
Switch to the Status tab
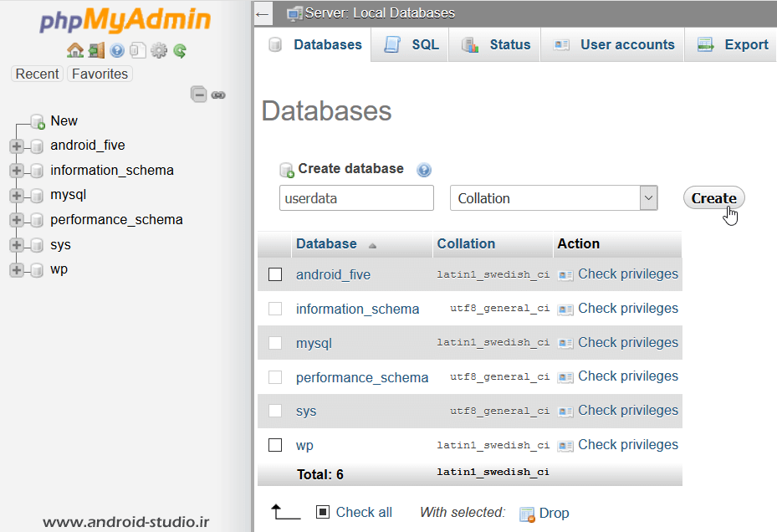495,44
